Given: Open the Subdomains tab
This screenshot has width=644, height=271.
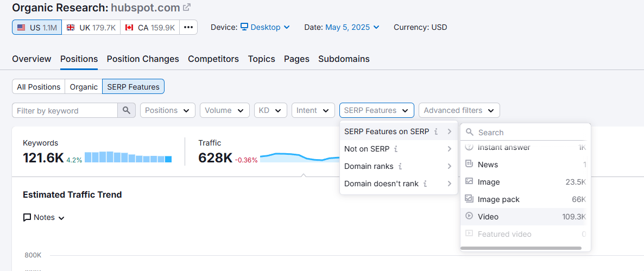Looking at the screenshot, I should [x=344, y=59].
